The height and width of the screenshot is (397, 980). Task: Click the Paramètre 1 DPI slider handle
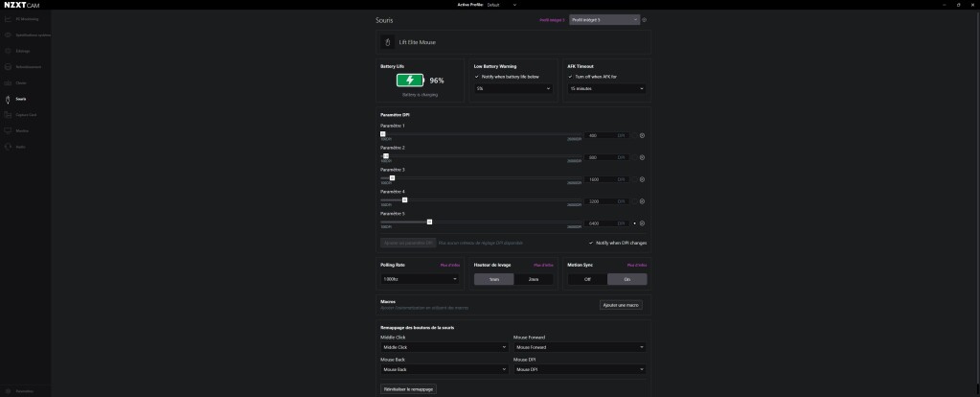click(382, 134)
